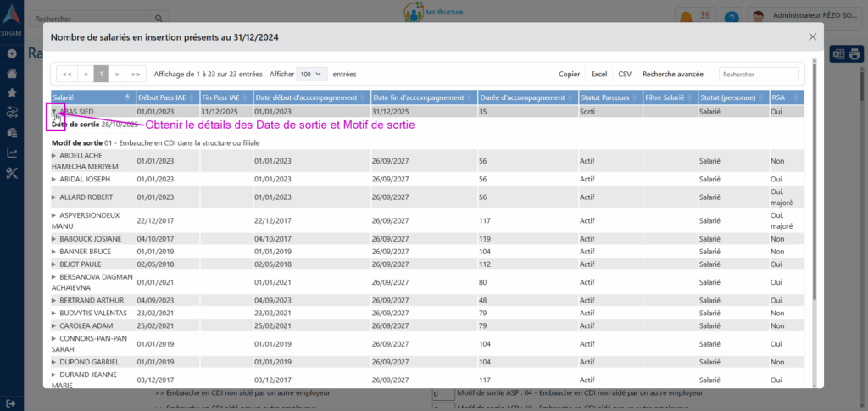Screen dimensions: 868x411
Task: Click the plus icon in the left sidebar
Action: [12, 53]
